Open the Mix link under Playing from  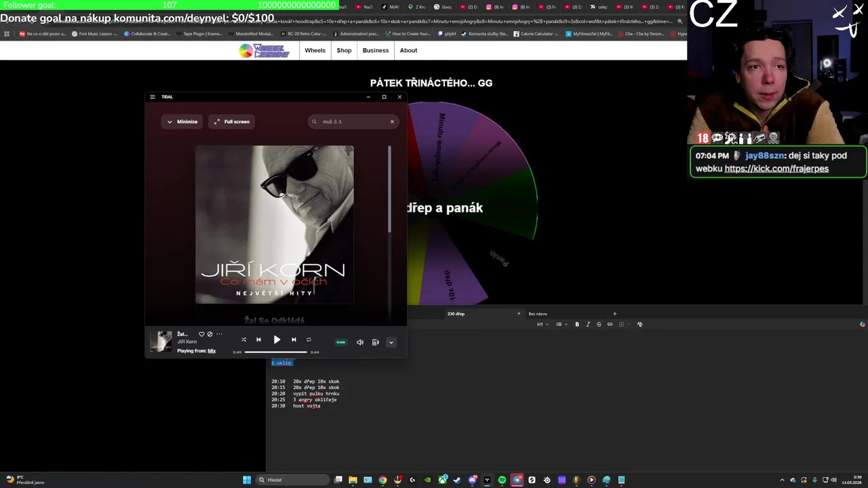(212, 351)
